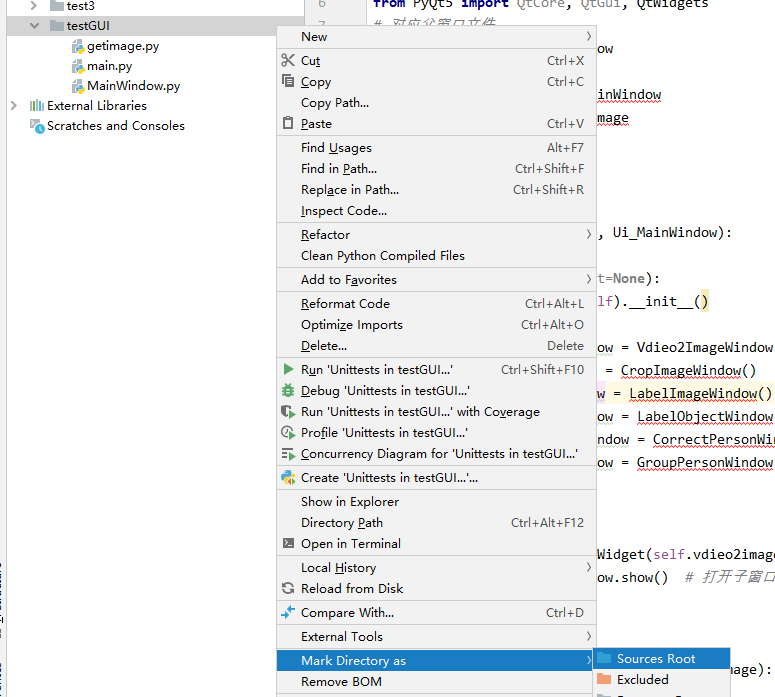Click the Create Unittests python icon
Viewport: 775px width, 697px height.
coord(289,478)
